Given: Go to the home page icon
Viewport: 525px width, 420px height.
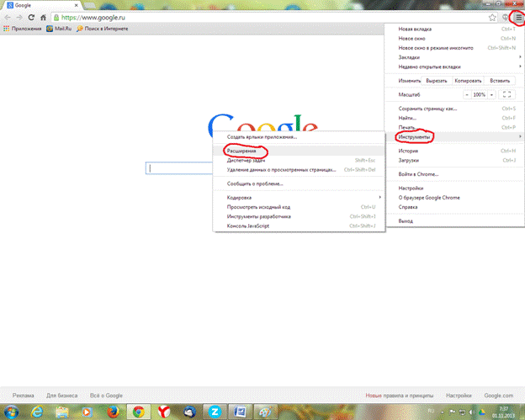Looking at the screenshot, I should coord(43,18).
